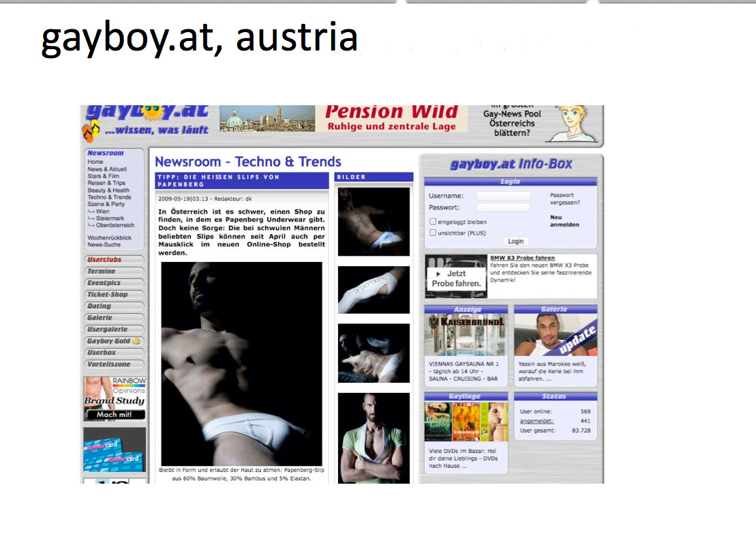Go to the Ticket-Shop section
756x543 pixels.
pyautogui.click(x=107, y=295)
